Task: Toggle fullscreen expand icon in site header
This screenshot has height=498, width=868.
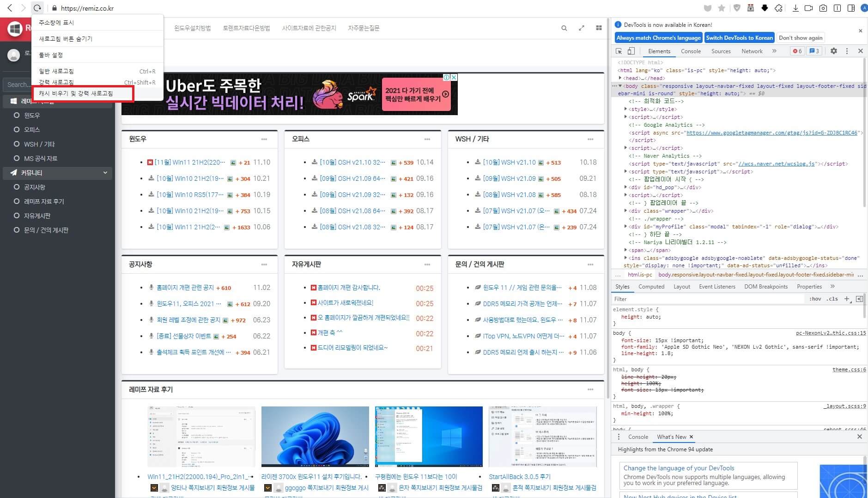Action: tap(581, 28)
